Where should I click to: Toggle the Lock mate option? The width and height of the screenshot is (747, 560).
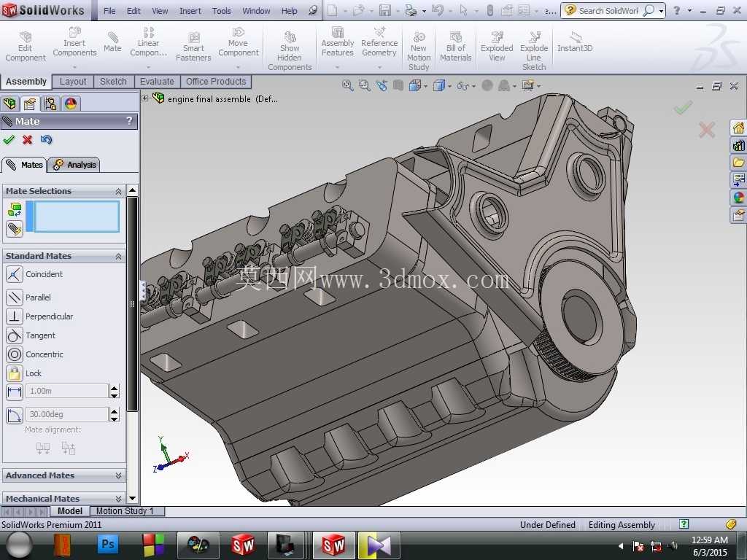coord(15,373)
